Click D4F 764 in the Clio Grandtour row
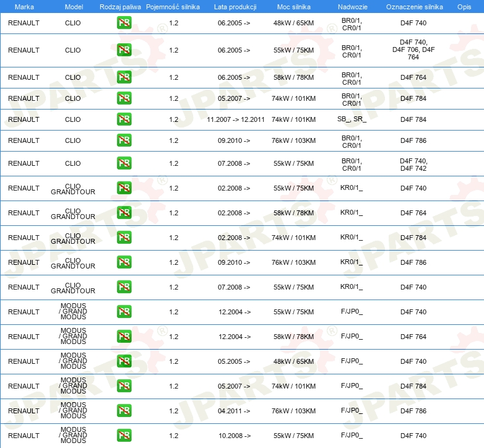This screenshot has height=448, width=484. (x=413, y=213)
